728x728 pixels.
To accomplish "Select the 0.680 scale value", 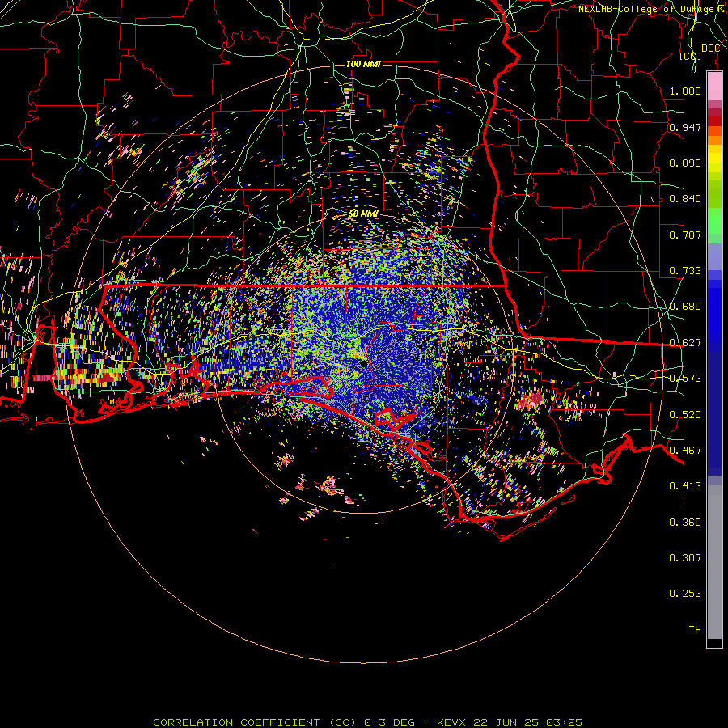I will [x=685, y=307].
